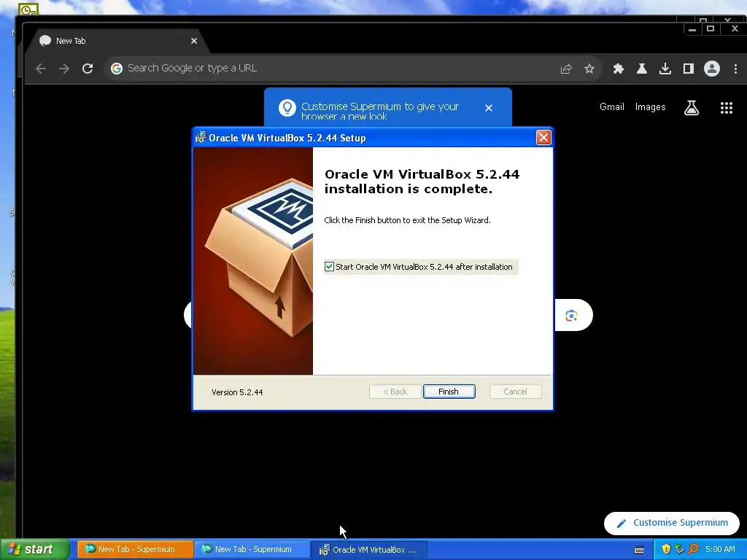The image size is (747, 560).
Task: Open the network connection tray icon
Action: click(679, 550)
